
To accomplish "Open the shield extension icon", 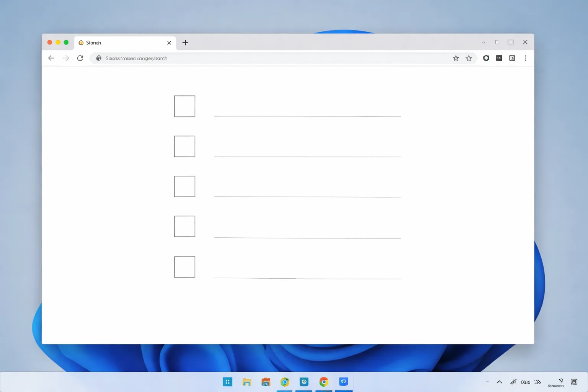I will click(486, 58).
